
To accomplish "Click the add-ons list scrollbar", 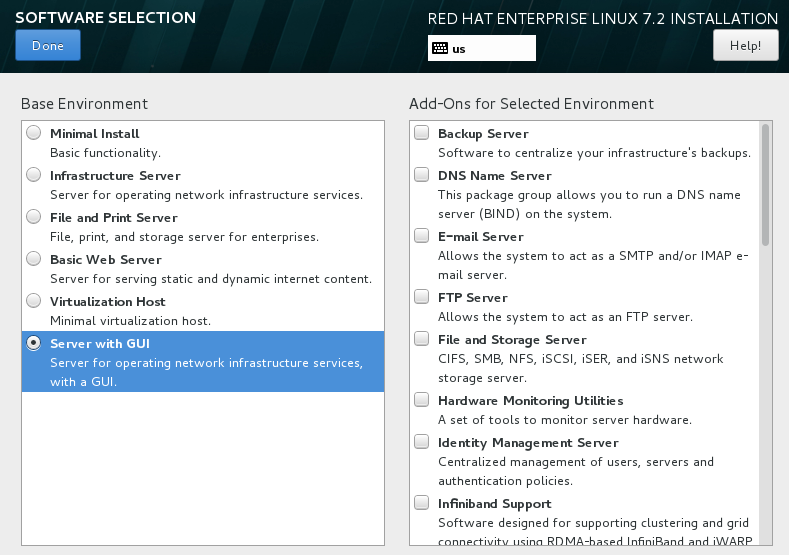I will coord(765,185).
